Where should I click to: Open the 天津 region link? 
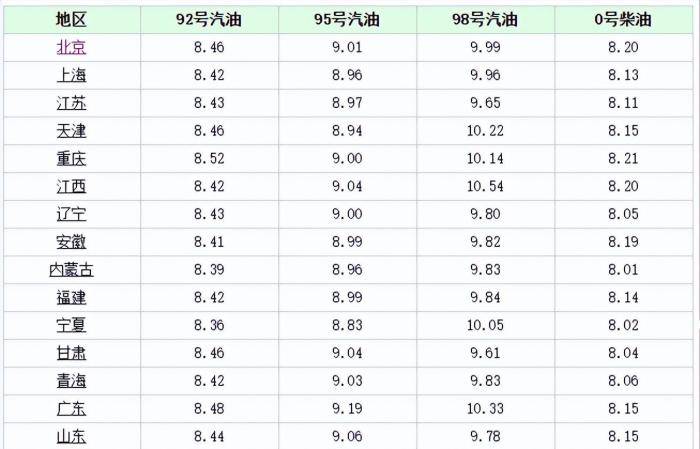[71, 131]
